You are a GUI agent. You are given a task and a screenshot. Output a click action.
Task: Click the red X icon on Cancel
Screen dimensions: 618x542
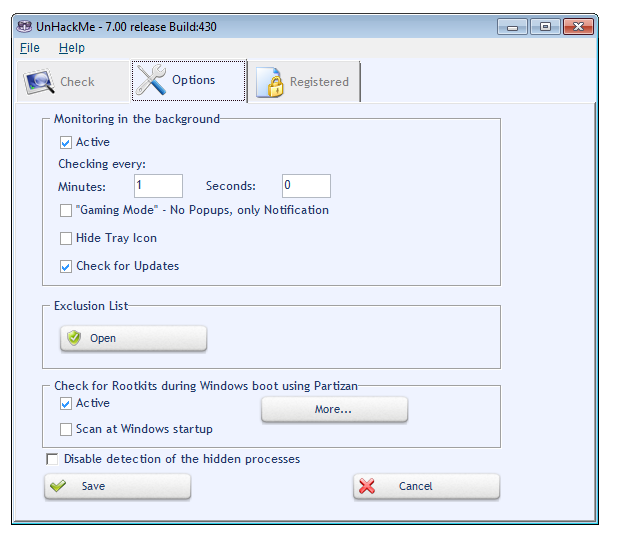point(367,486)
